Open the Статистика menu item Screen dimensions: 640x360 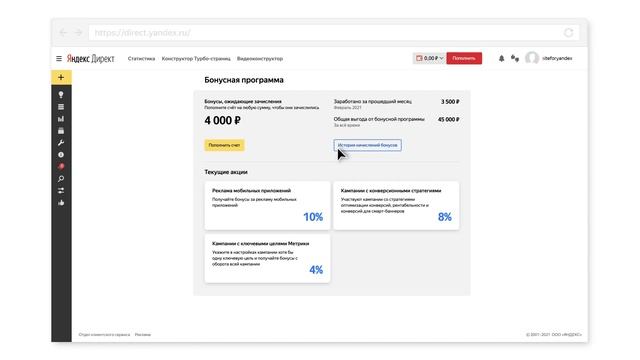click(141, 59)
